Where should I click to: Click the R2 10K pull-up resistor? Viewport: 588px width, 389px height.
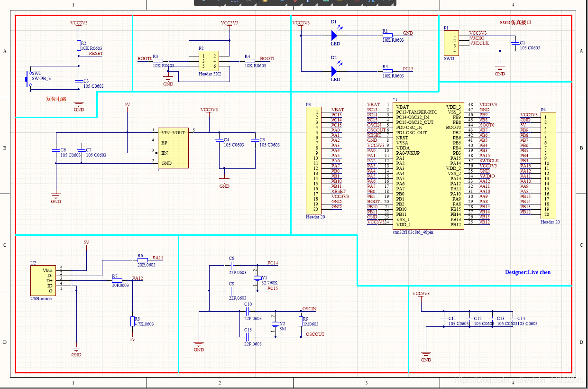[79, 46]
